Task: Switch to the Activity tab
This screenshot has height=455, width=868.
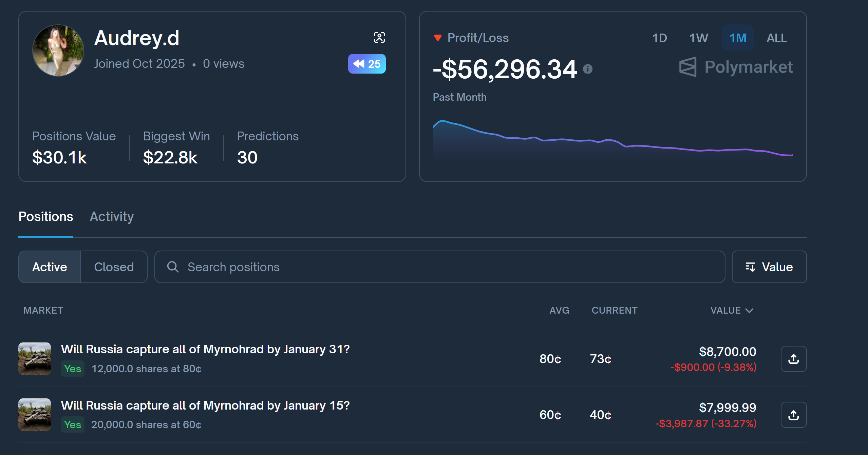Action: click(x=112, y=217)
